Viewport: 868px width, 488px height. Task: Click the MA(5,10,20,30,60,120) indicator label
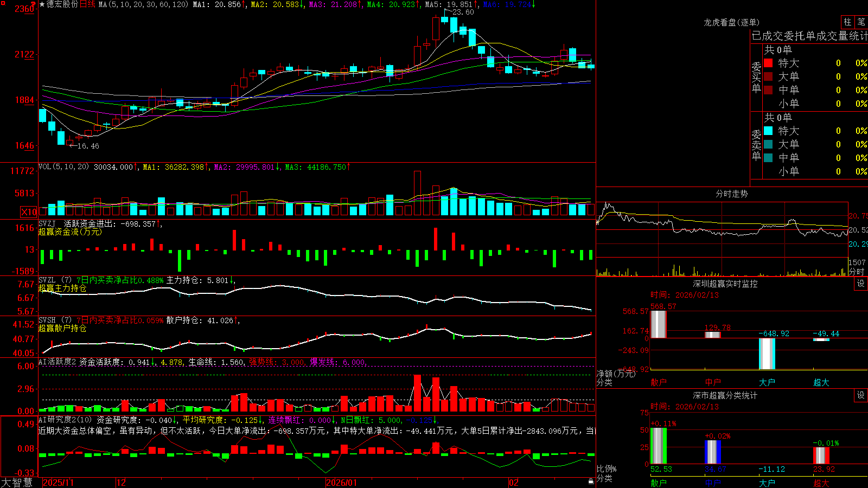(x=143, y=4)
